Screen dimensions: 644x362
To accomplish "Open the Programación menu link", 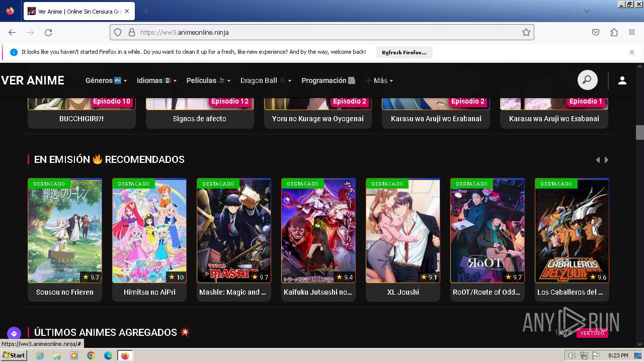I will [x=328, y=80].
